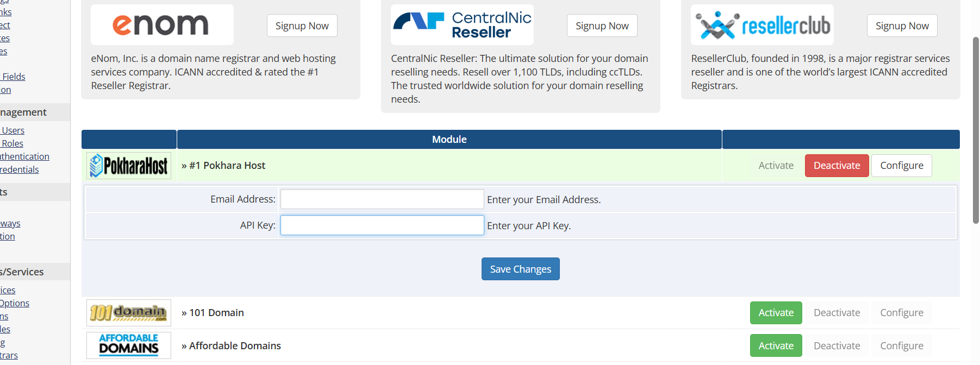Save Changes for Pokhara Host settings
Screen dimensions: 980x365
pyautogui.click(x=520, y=269)
